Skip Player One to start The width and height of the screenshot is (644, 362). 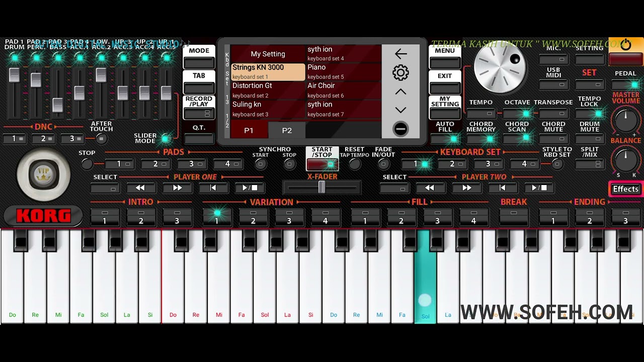pos(213,188)
